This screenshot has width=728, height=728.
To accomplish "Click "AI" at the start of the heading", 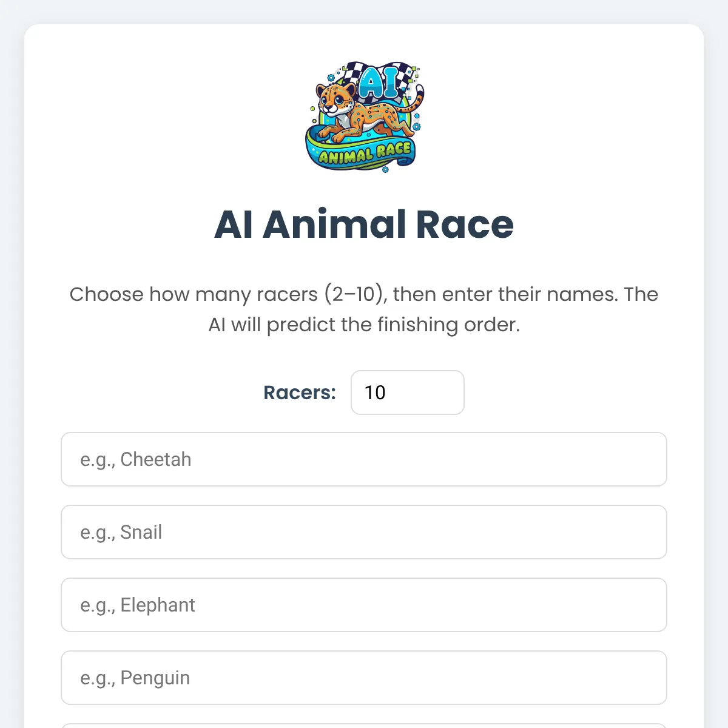I will pyautogui.click(x=234, y=224).
